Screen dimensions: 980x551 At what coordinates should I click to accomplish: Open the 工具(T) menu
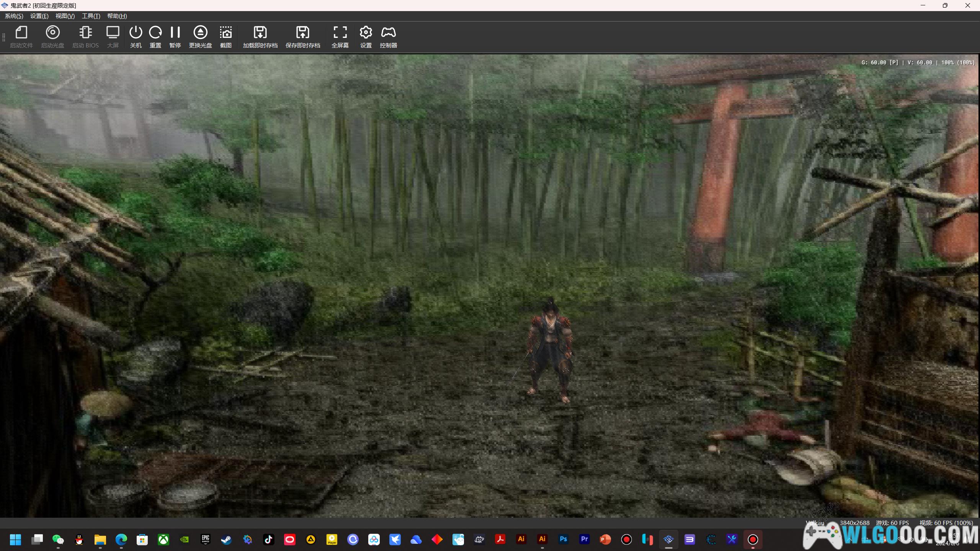(91, 16)
